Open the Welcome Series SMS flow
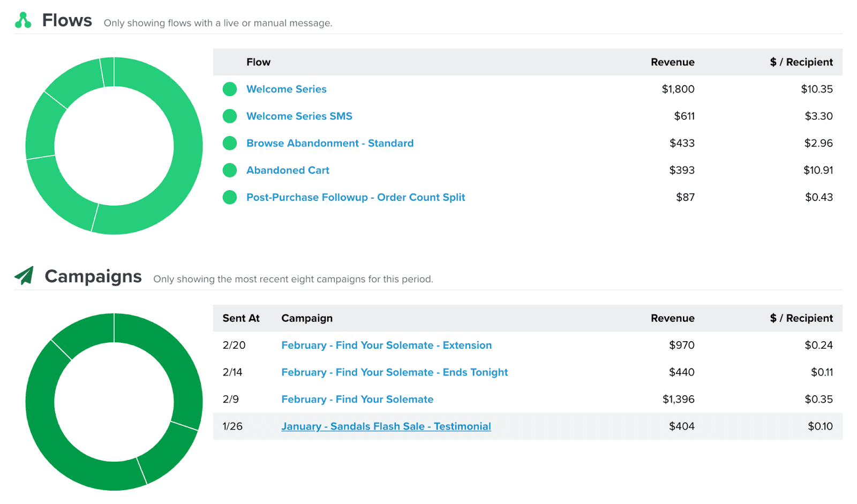This screenshot has height=504, width=857. (x=299, y=116)
